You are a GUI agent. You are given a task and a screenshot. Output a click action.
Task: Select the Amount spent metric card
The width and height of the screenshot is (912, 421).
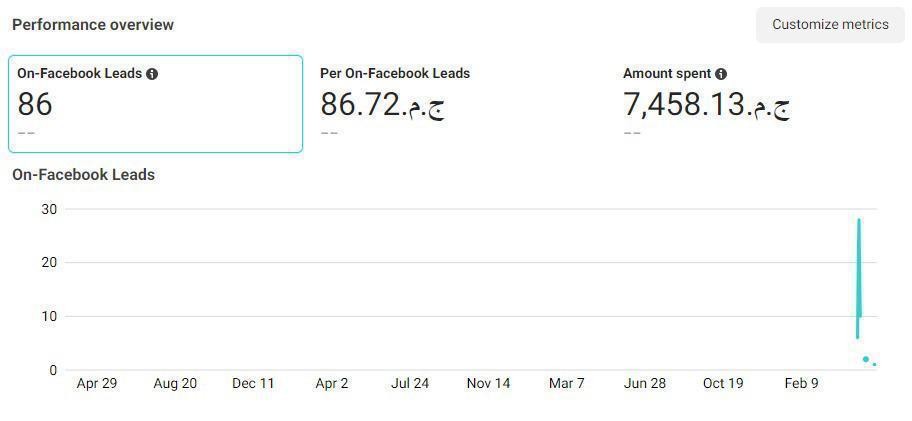tap(761, 104)
